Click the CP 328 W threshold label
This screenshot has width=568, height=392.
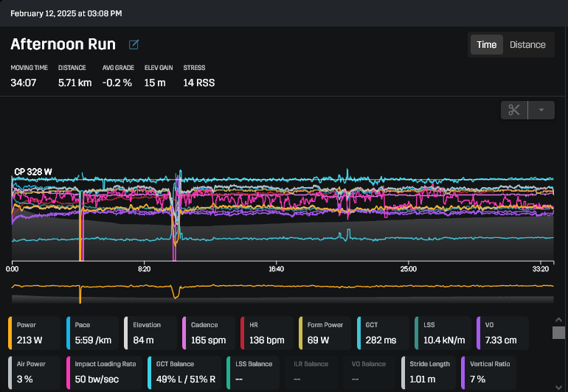pyautogui.click(x=33, y=172)
